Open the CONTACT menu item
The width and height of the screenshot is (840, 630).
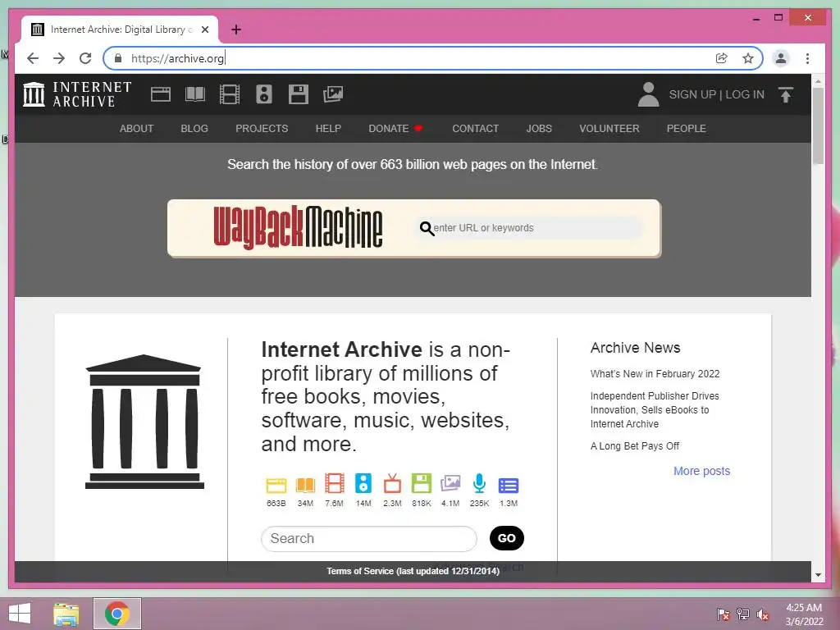[475, 129]
